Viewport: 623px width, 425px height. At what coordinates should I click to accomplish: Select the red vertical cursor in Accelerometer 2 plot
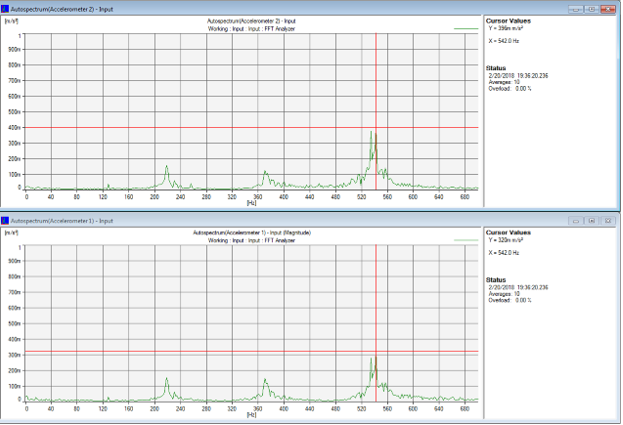(377, 100)
